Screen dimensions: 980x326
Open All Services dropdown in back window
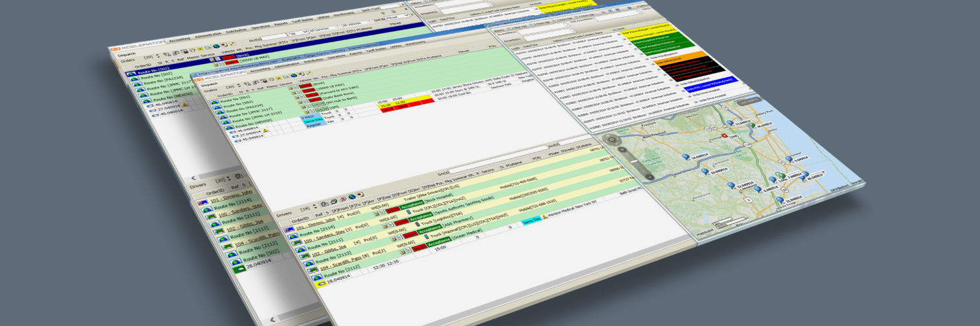tap(325, 29)
